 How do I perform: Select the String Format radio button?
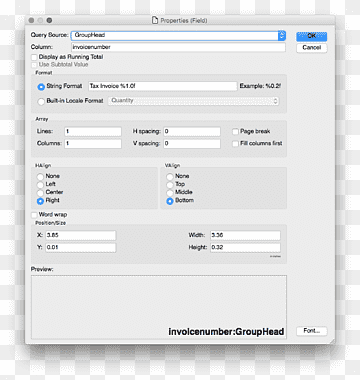(41, 87)
